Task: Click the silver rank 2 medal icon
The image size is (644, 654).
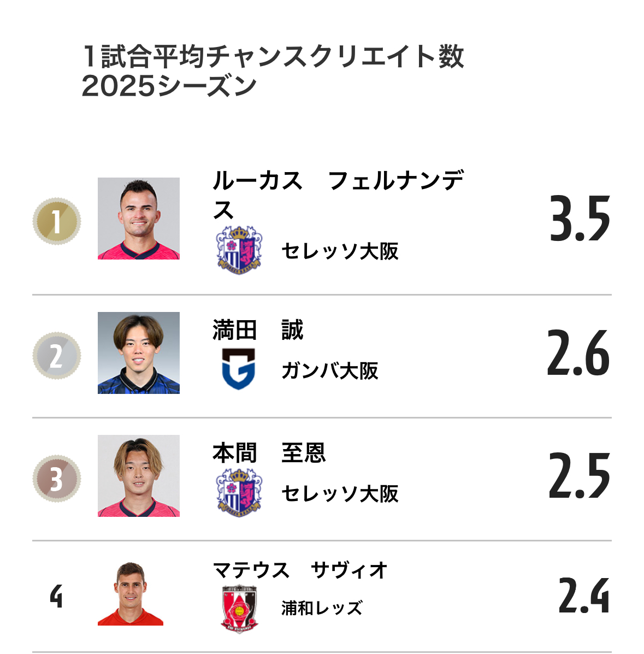Action: click(x=57, y=355)
